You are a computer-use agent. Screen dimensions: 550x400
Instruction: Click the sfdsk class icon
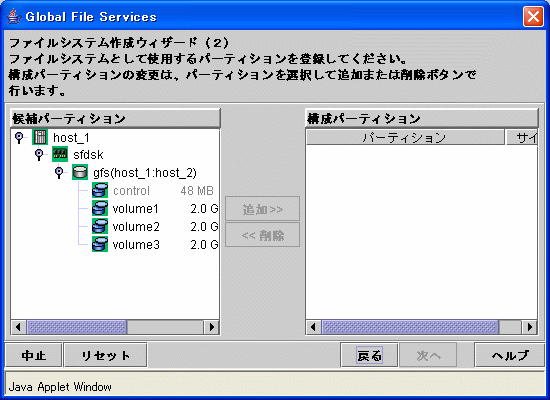tap(60, 154)
